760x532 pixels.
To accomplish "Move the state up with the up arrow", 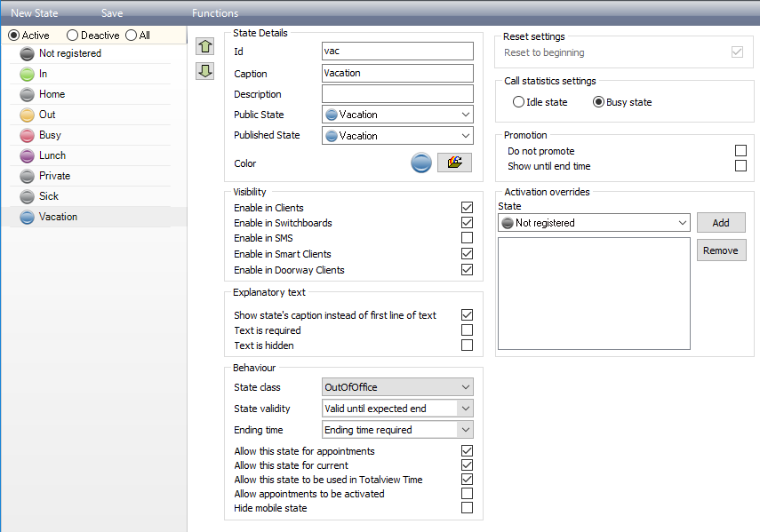I will point(205,46).
